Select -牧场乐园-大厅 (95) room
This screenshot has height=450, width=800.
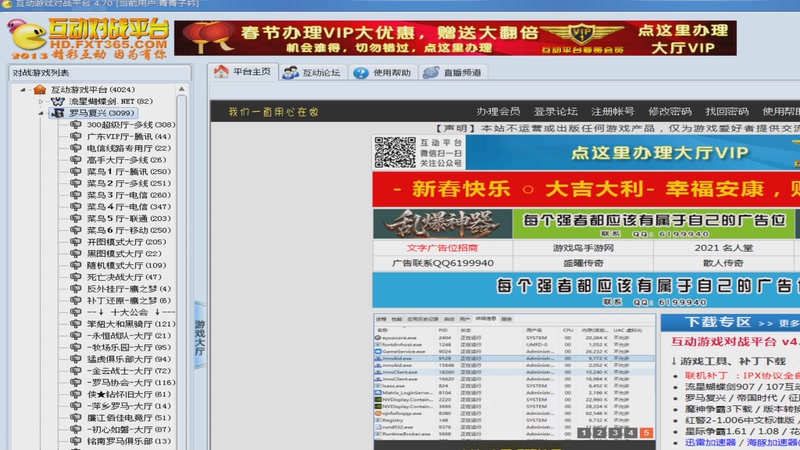tap(129, 347)
